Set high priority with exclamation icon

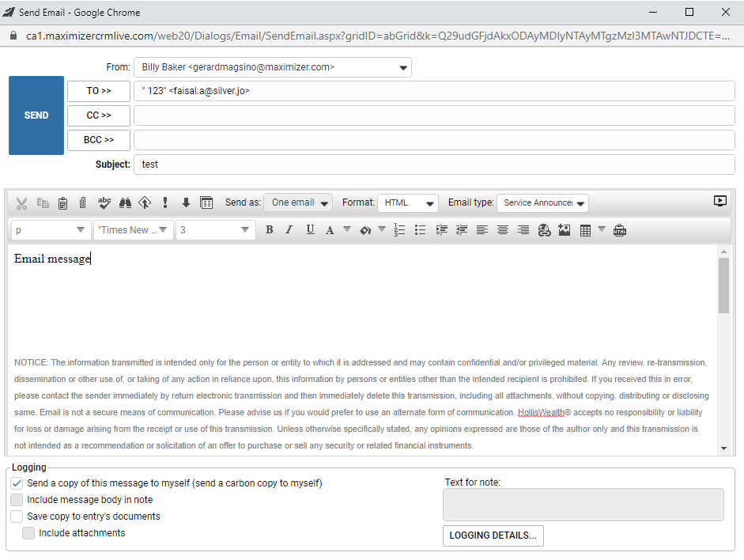165,202
